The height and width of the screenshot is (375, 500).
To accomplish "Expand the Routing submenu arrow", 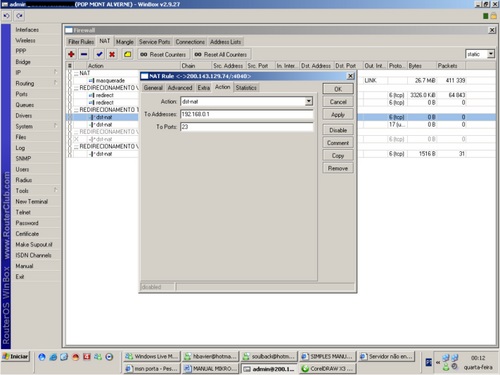I will 55,83.
